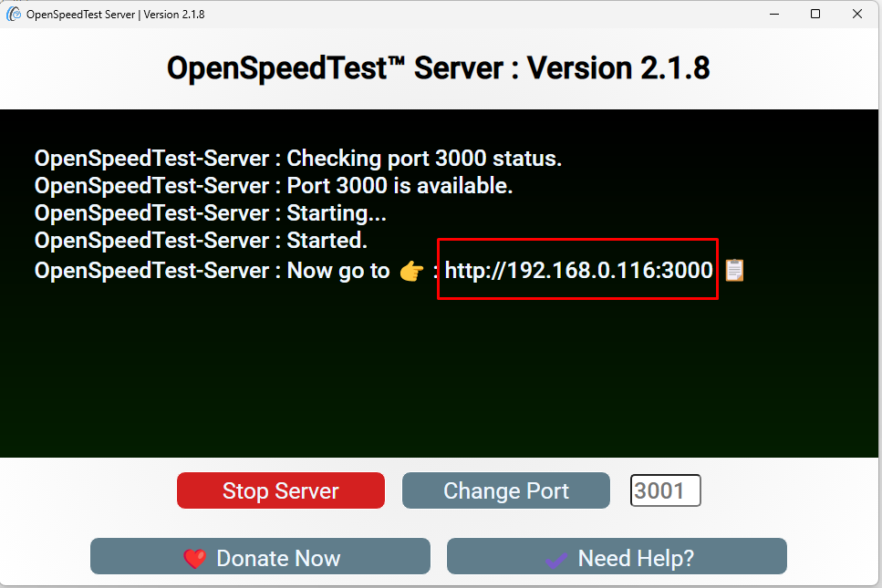
Task: Click the Need Help? button
Action: [617, 556]
